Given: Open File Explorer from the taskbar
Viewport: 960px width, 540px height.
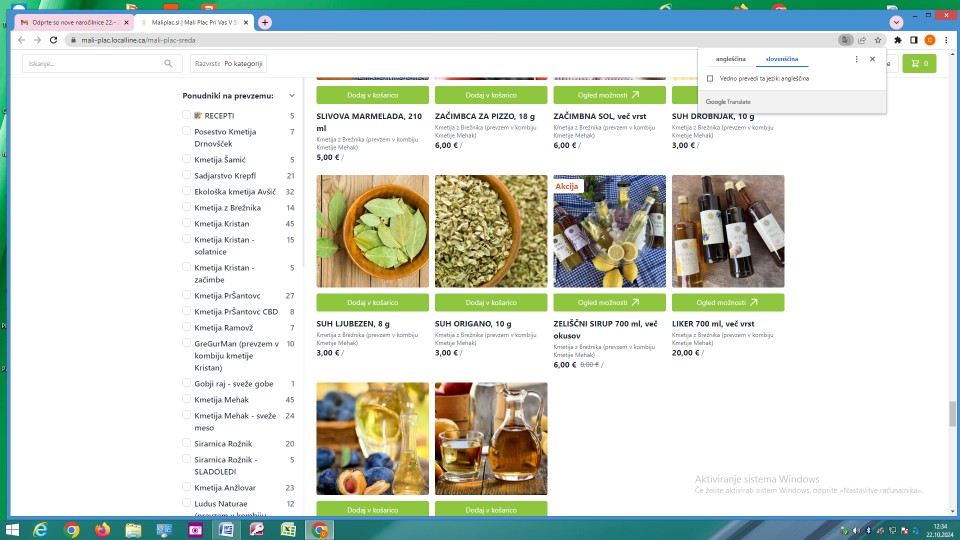Looking at the screenshot, I should pyautogui.click(x=133, y=530).
